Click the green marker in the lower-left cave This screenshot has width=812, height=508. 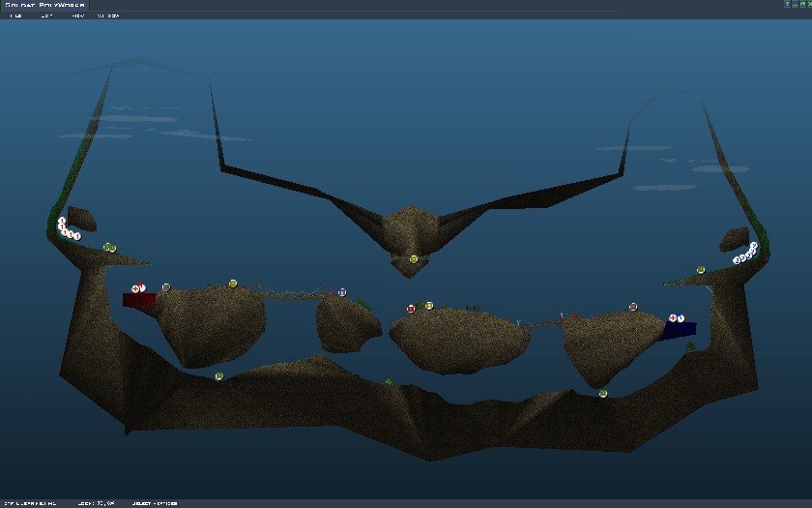[x=219, y=376]
